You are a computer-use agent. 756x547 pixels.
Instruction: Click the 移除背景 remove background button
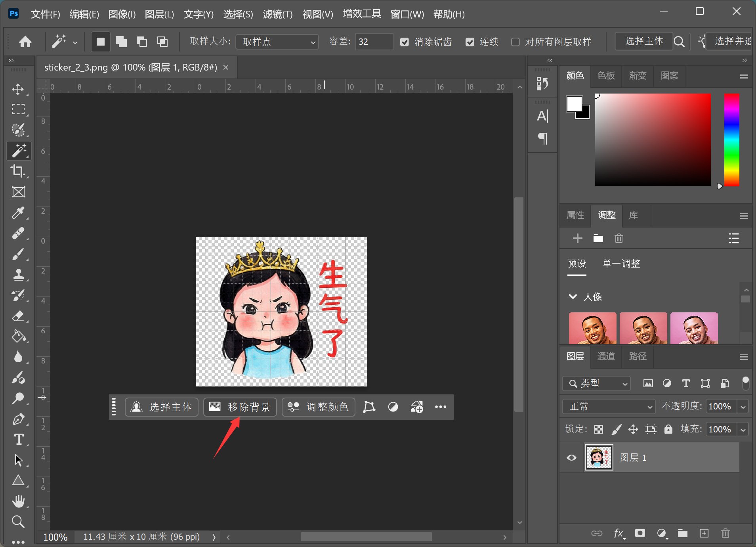coord(240,407)
